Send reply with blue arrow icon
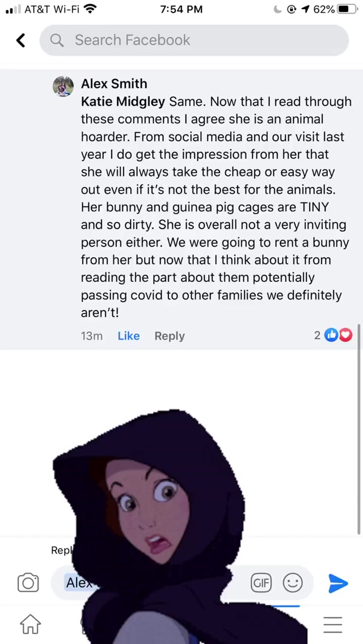Screen dimensions: 363x644 tap(339, 583)
